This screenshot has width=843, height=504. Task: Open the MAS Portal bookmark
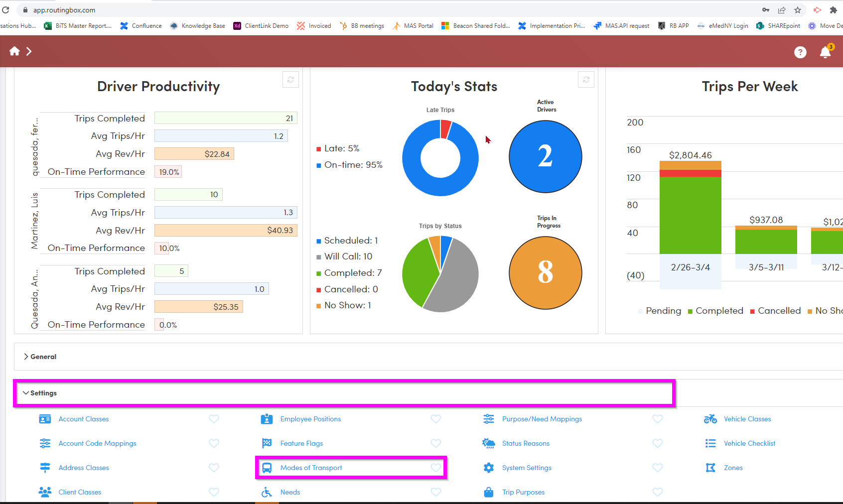point(413,26)
